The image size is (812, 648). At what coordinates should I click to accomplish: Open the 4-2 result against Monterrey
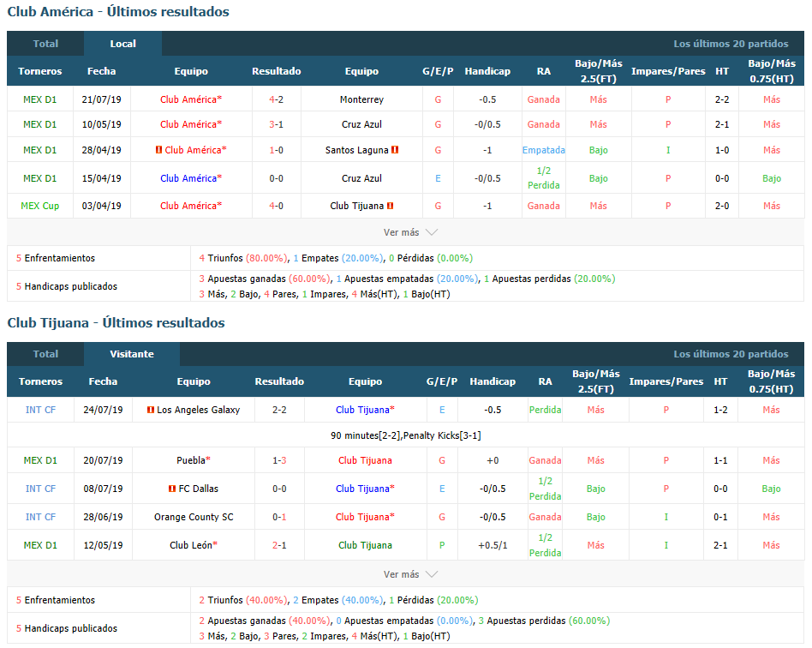click(277, 99)
